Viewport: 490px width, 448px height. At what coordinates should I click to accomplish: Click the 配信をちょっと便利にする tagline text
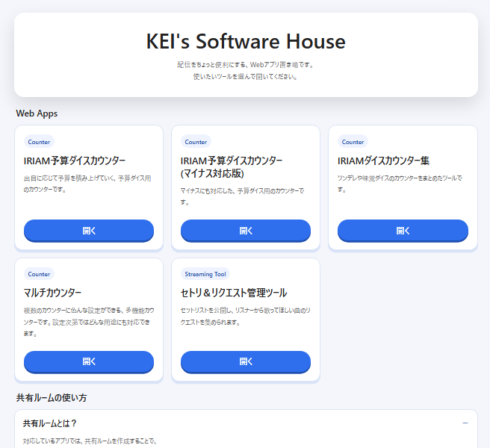tap(246, 65)
